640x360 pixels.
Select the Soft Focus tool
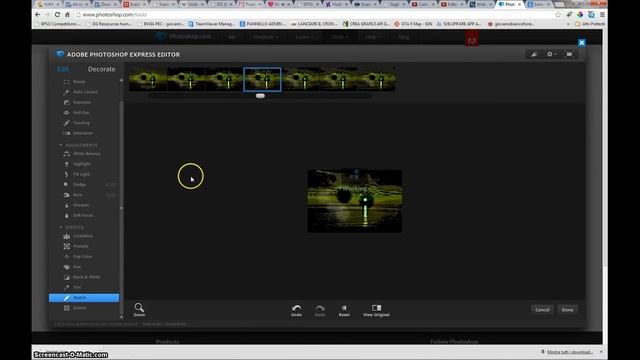point(79,215)
